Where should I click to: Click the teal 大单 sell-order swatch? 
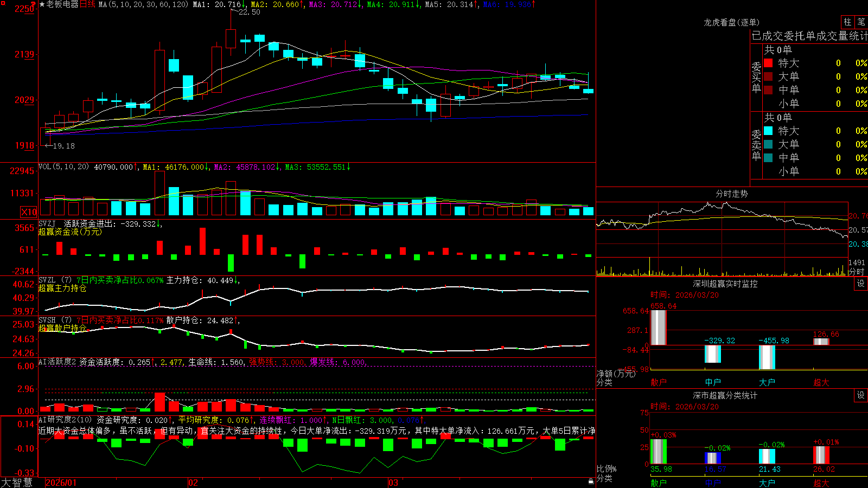click(x=768, y=144)
